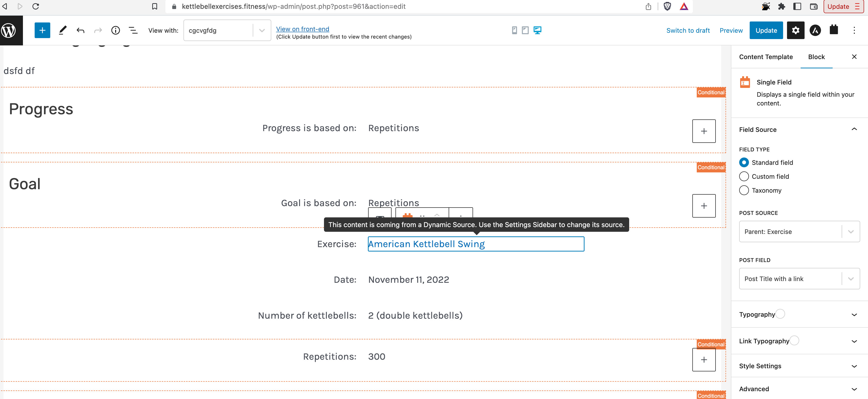Expand the Typography section
This screenshot has width=868, height=399.
[799, 314]
